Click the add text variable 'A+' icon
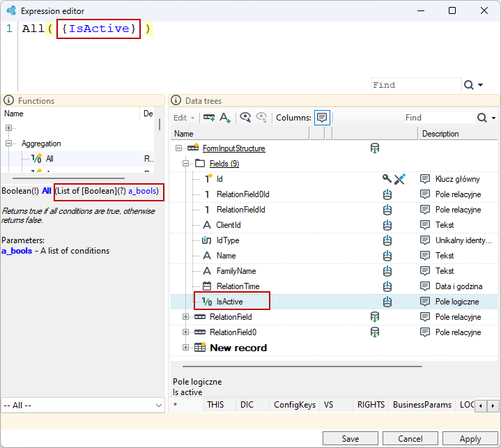This screenshot has height=448, width=501. [x=225, y=118]
